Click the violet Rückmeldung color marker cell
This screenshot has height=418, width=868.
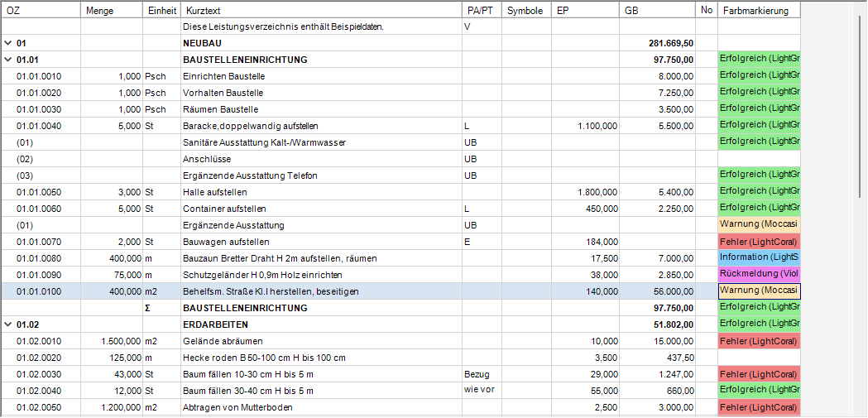[759, 274]
